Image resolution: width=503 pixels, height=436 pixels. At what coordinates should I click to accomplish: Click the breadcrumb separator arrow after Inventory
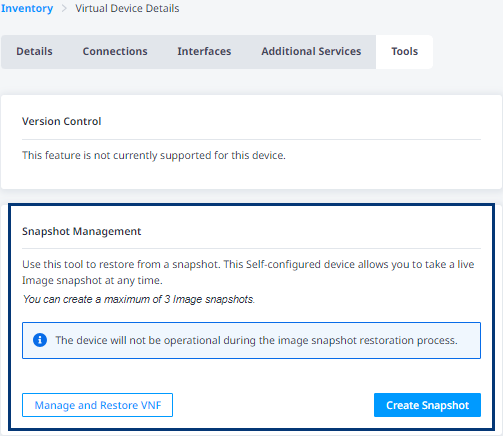pos(64,8)
